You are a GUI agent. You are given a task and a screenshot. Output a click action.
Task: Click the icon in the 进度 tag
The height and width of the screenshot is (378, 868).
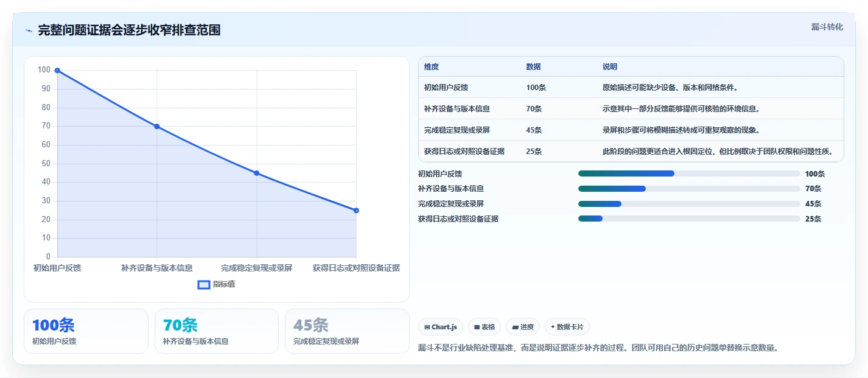click(x=515, y=327)
